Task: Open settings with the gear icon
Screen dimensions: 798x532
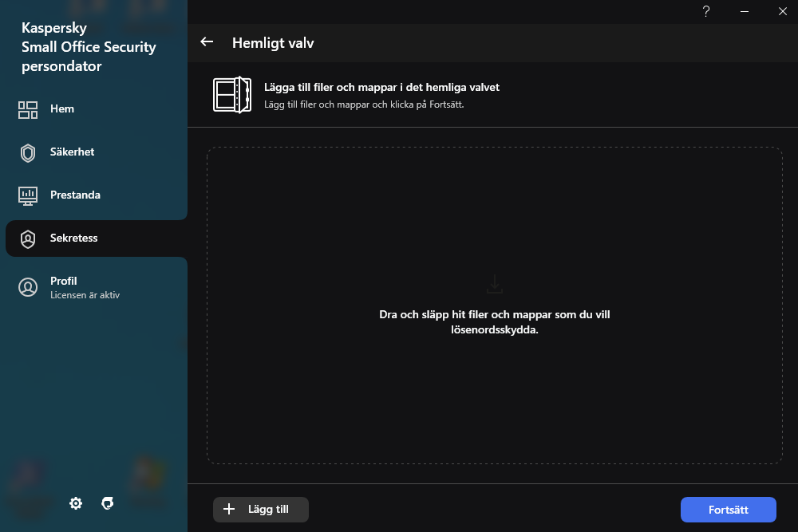Action: point(76,503)
